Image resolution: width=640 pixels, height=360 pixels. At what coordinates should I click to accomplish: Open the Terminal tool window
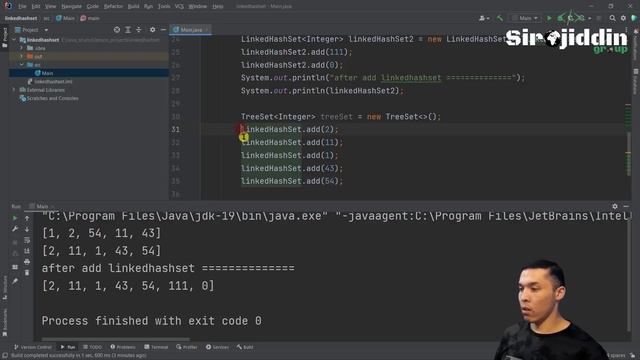point(156,347)
